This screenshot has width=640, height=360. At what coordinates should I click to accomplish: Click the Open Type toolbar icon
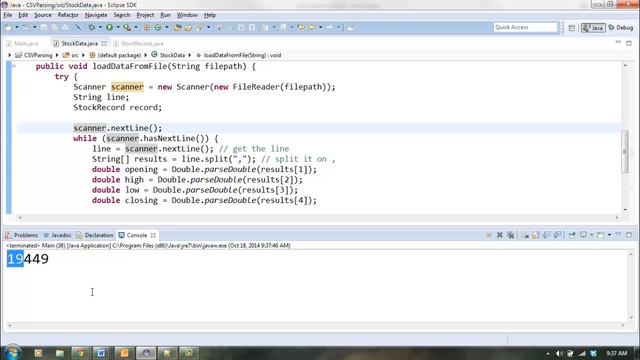click(178, 27)
